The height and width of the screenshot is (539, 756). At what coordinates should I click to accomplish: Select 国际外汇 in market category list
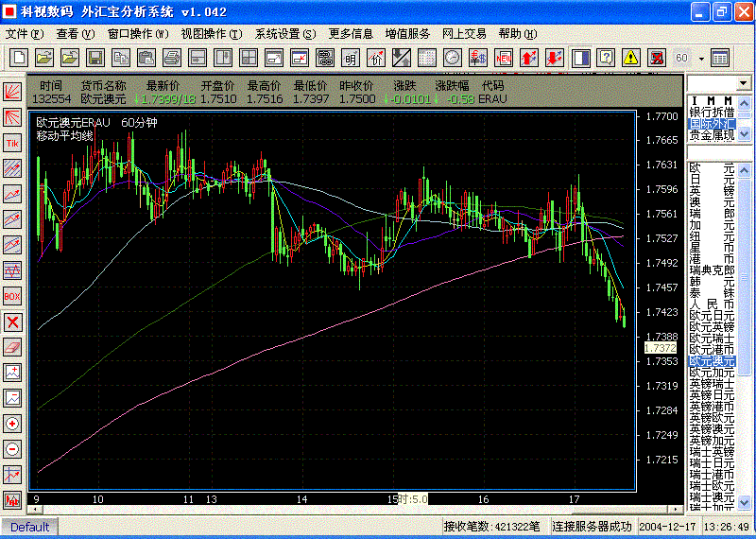[712, 124]
